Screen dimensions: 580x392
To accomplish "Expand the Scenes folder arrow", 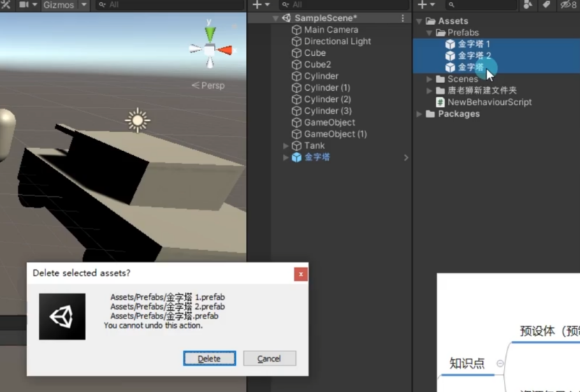I will [429, 79].
